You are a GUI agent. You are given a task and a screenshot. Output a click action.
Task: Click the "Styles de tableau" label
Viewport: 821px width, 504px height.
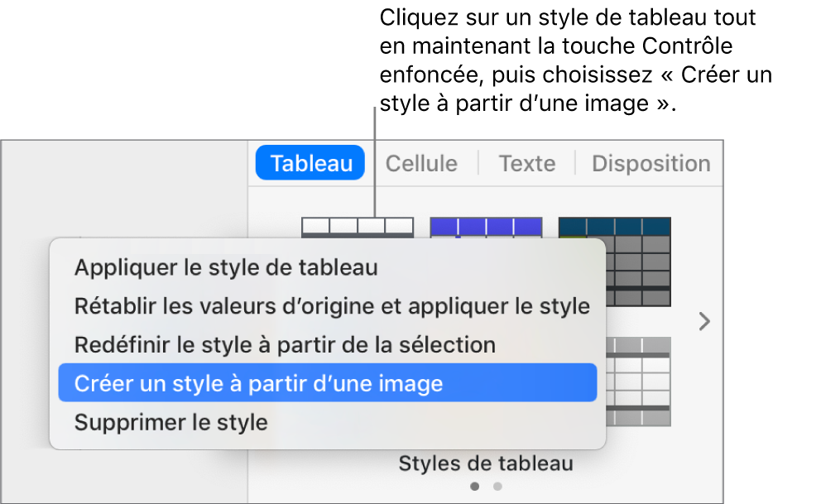coord(486,463)
